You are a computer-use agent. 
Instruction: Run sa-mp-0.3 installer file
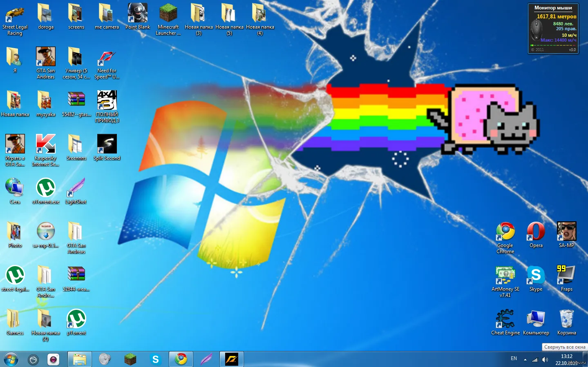[x=45, y=235]
